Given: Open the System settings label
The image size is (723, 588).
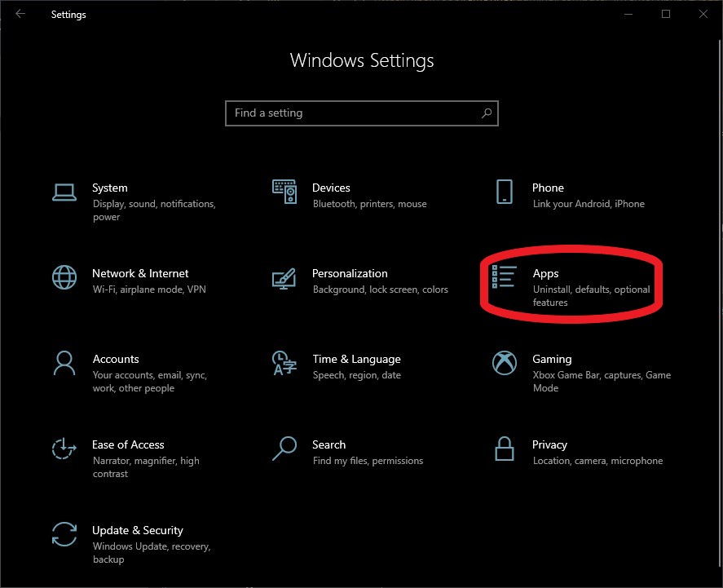Looking at the screenshot, I should [x=110, y=188].
